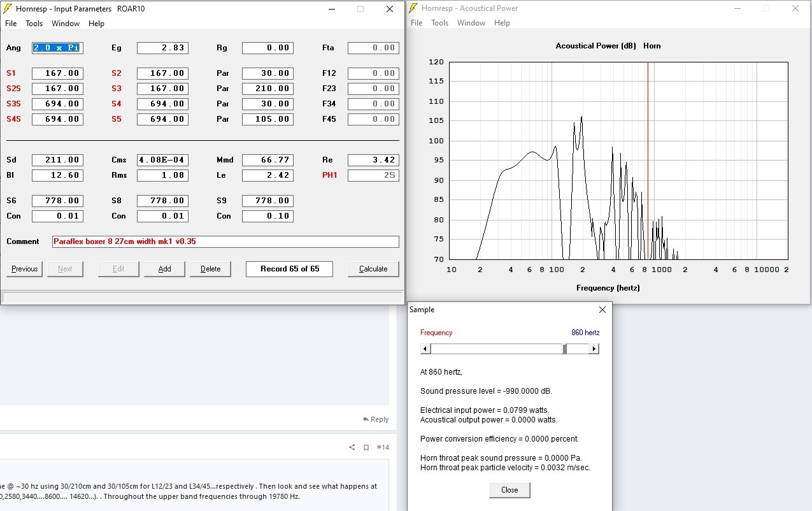Image resolution: width=812 pixels, height=511 pixels.
Task: Click the Delete record button
Action: pyautogui.click(x=211, y=269)
